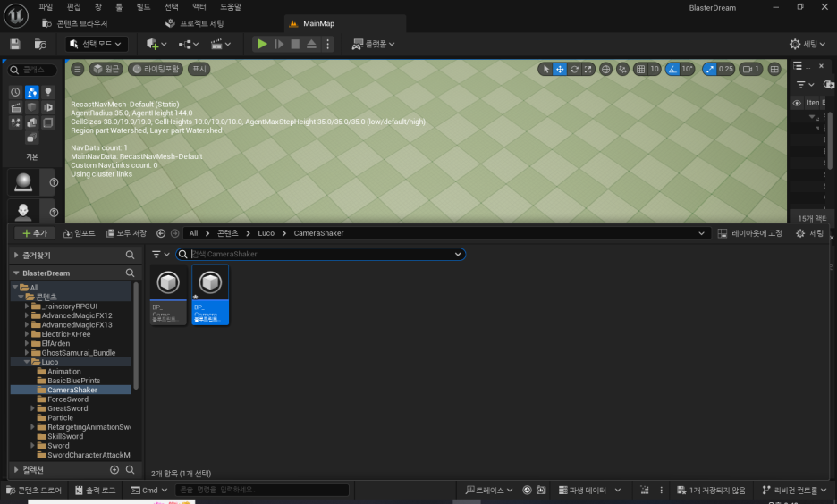The width and height of the screenshot is (837, 504).
Task: Click the 임포트 import button
Action: coord(79,233)
